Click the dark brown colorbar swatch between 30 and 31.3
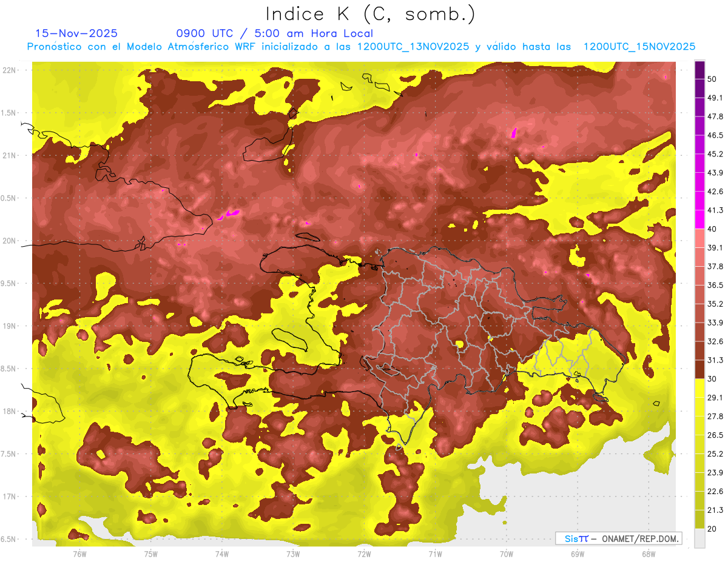This screenshot has width=728, height=562. click(x=699, y=370)
